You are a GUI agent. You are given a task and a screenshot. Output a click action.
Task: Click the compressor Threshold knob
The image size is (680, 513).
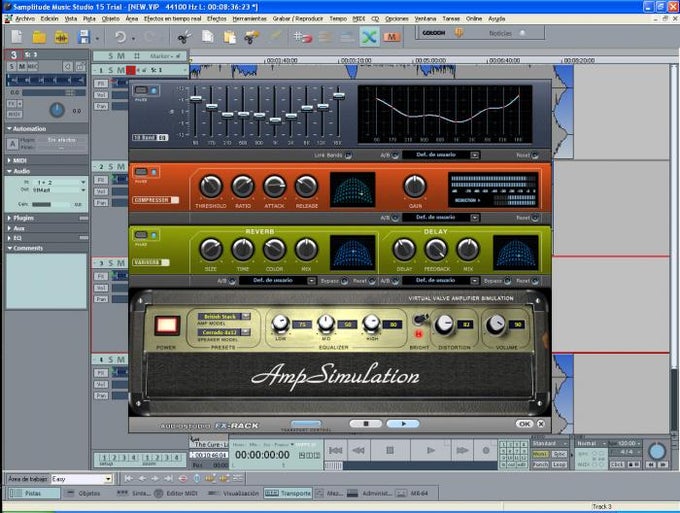211,186
